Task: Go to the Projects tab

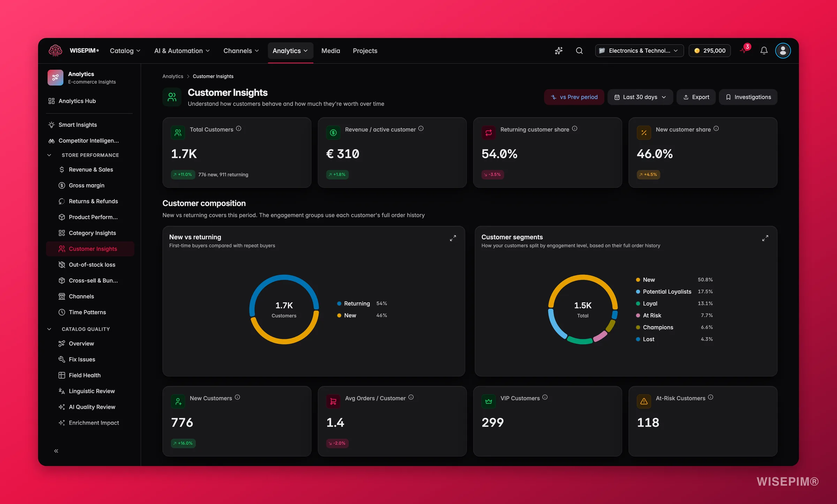Action: pos(365,51)
